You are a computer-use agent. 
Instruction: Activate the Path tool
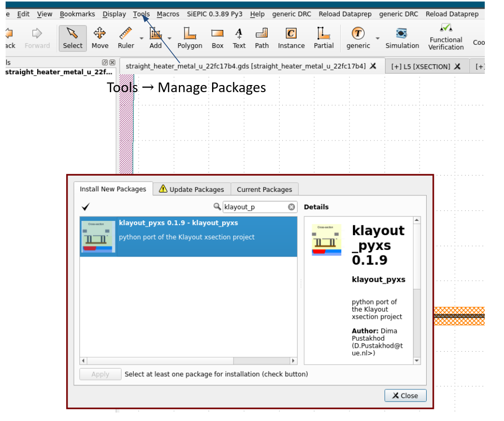(x=262, y=38)
